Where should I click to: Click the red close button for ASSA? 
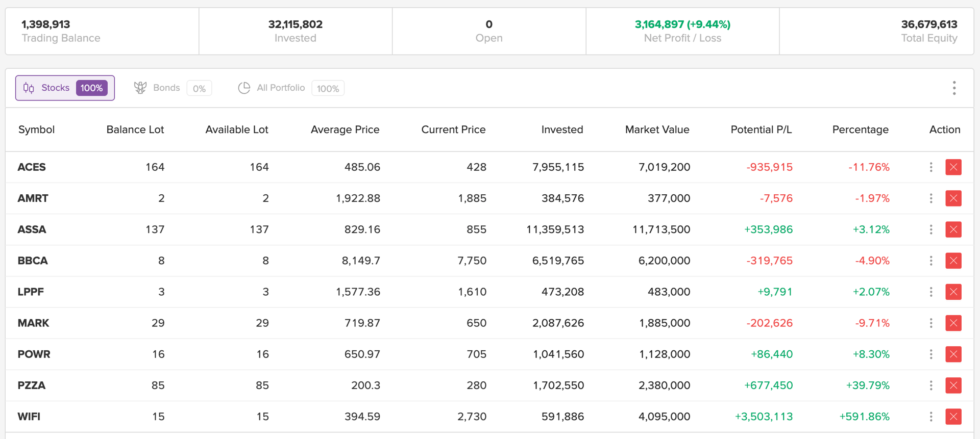tap(953, 229)
